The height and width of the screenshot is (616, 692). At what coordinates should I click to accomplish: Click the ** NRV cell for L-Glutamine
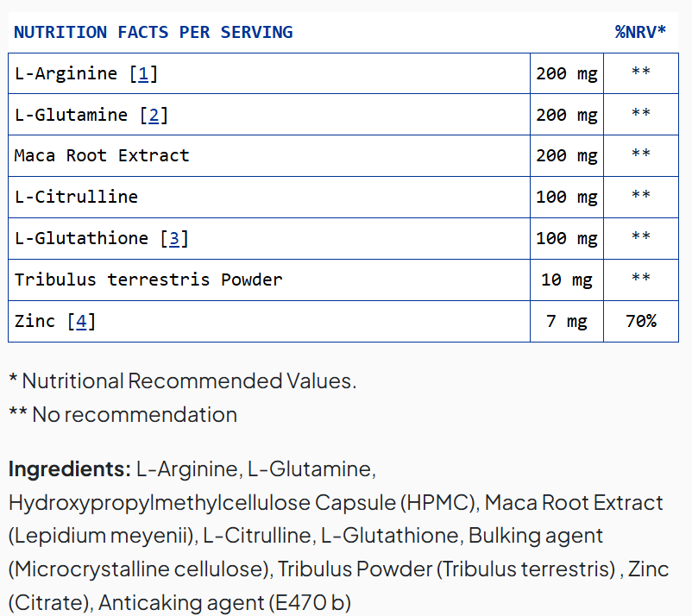640,116
